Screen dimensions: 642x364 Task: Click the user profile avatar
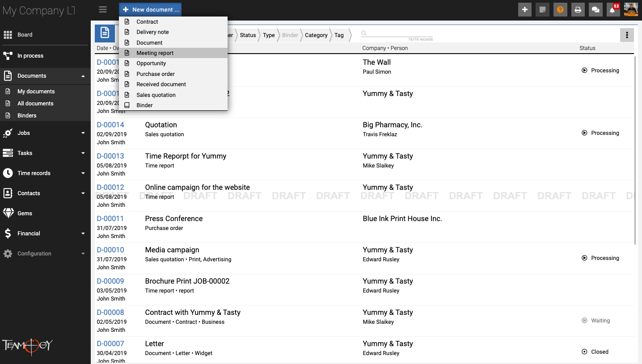631,9
